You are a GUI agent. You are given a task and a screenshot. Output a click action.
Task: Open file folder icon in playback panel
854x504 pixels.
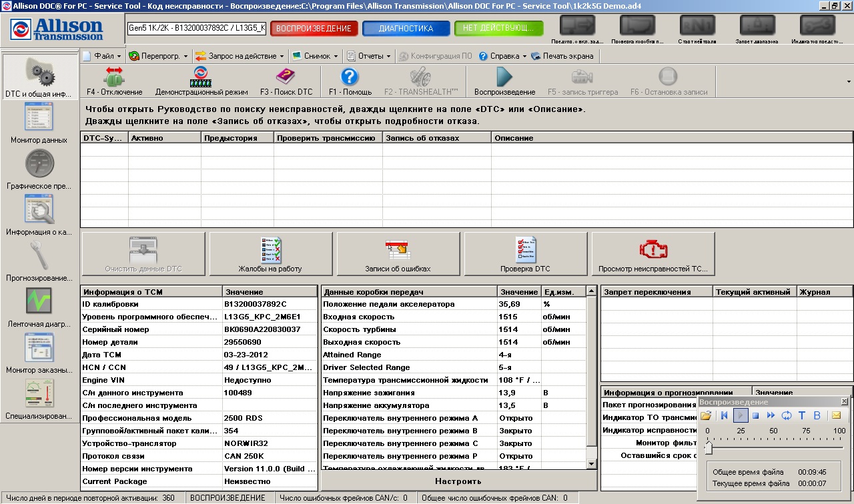tap(706, 415)
